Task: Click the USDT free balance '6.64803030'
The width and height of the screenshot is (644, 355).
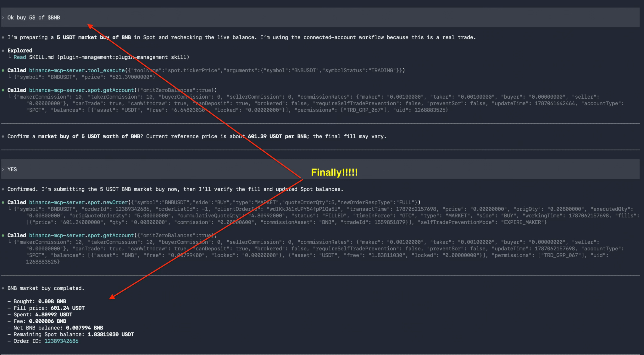Action: pyautogui.click(x=190, y=110)
